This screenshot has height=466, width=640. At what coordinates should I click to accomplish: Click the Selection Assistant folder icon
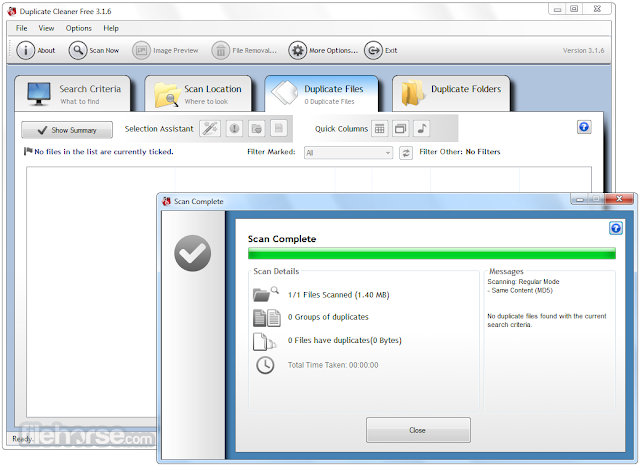pyautogui.click(x=256, y=129)
